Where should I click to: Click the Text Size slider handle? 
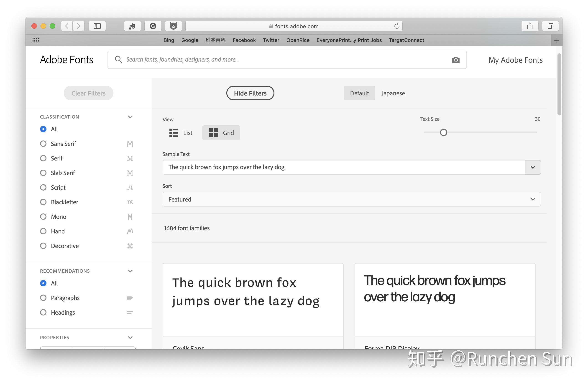(x=443, y=132)
